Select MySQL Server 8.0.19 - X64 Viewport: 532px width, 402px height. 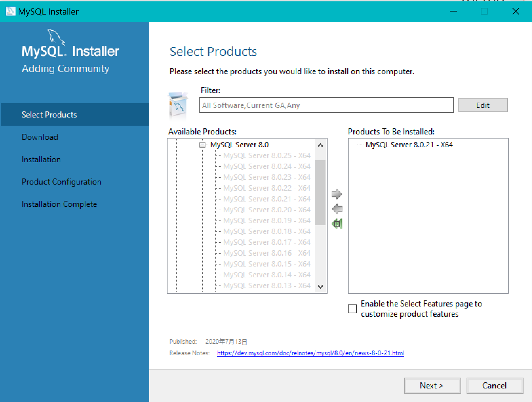[267, 221]
